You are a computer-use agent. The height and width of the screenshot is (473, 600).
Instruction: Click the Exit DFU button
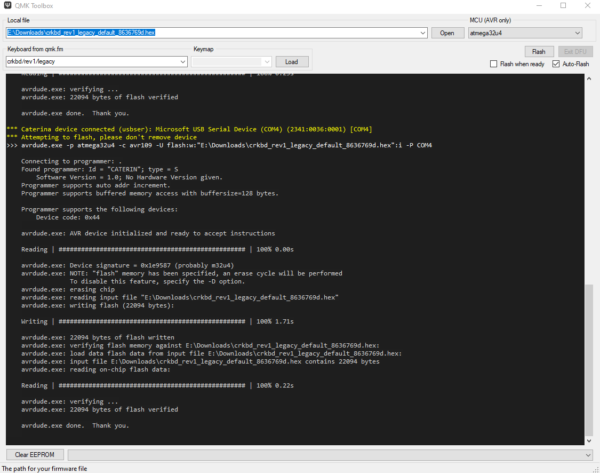click(574, 50)
